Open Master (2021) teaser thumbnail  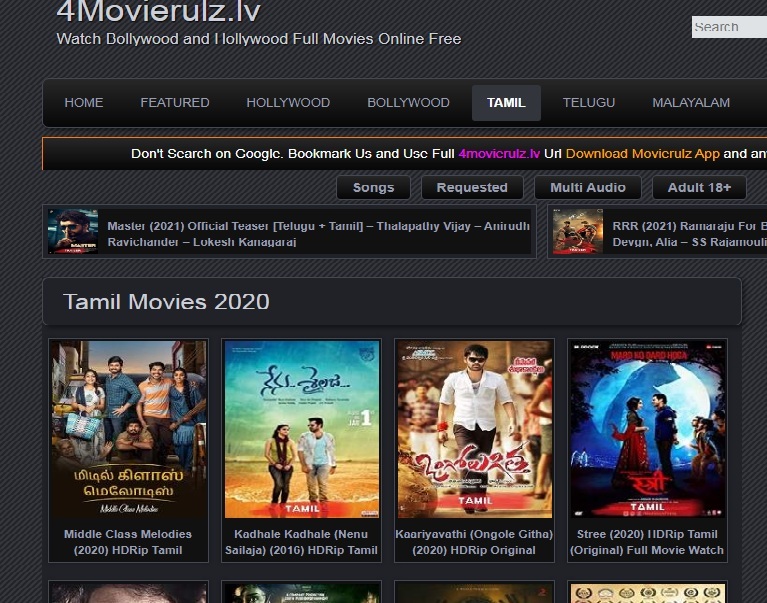pyautogui.click(x=73, y=231)
